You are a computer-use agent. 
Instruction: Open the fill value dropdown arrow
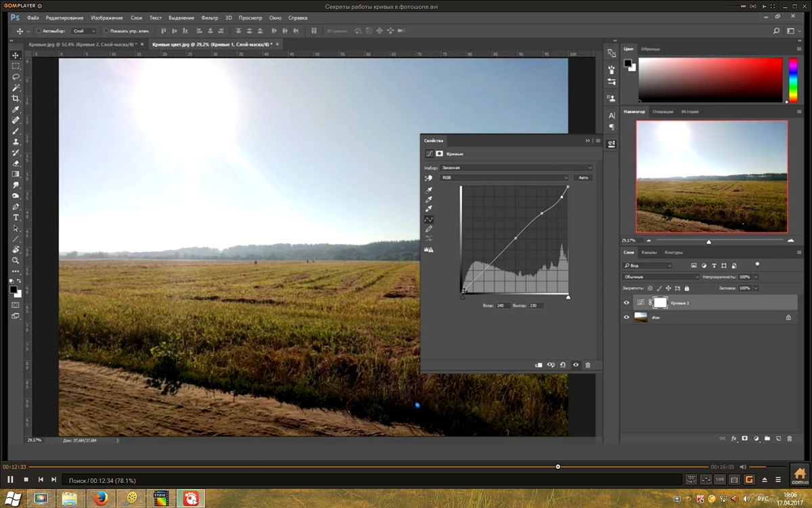click(756, 288)
